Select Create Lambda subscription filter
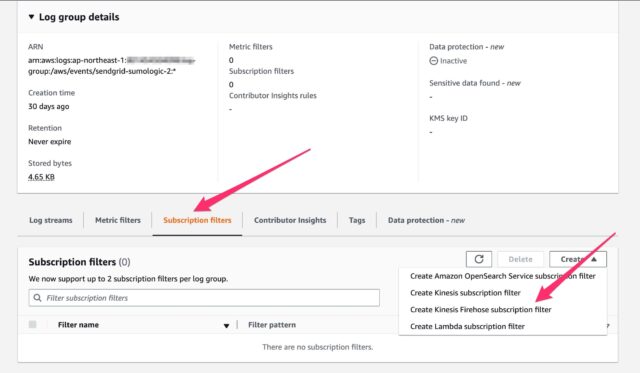Image resolution: width=640 pixels, height=373 pixels. tap(467, 326)
